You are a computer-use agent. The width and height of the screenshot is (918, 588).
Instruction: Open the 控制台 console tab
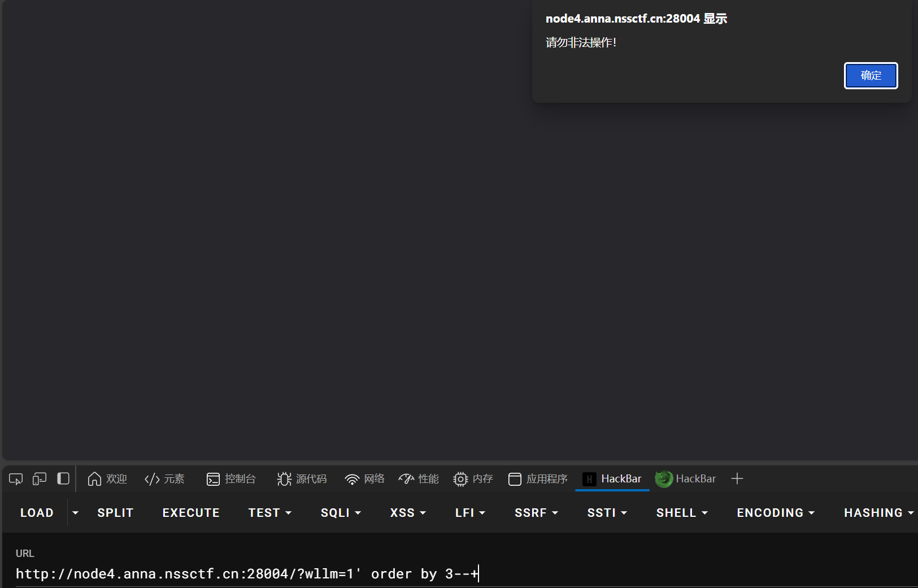[x=231, y=479]
